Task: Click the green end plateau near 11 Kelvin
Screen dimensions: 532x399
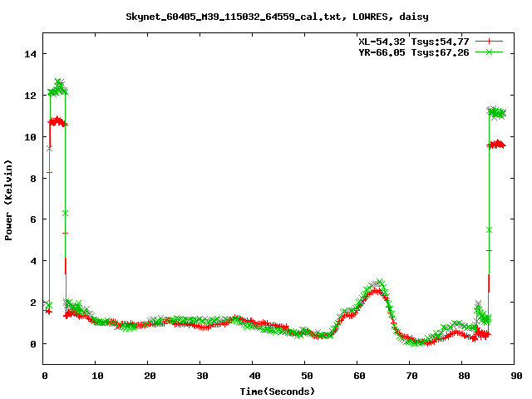Action: (x=496, y=113)
